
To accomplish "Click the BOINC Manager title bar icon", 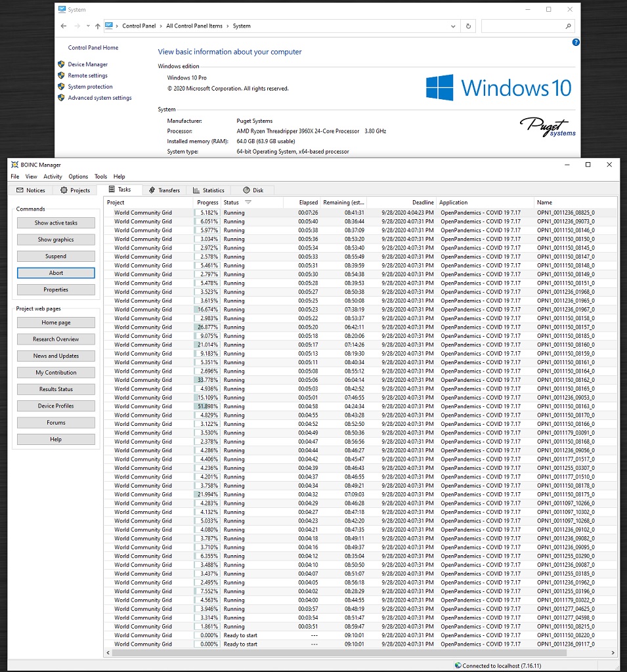I will click(14, 165).
